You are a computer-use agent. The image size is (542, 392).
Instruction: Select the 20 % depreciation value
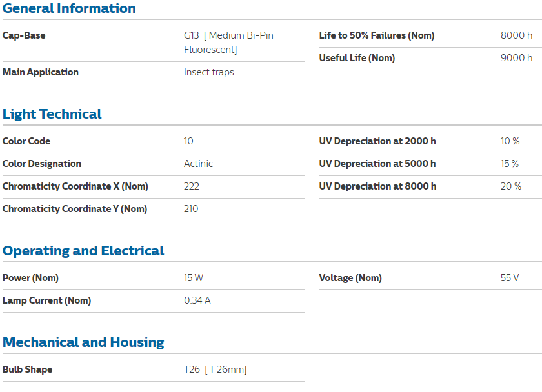tap(510, 186)
